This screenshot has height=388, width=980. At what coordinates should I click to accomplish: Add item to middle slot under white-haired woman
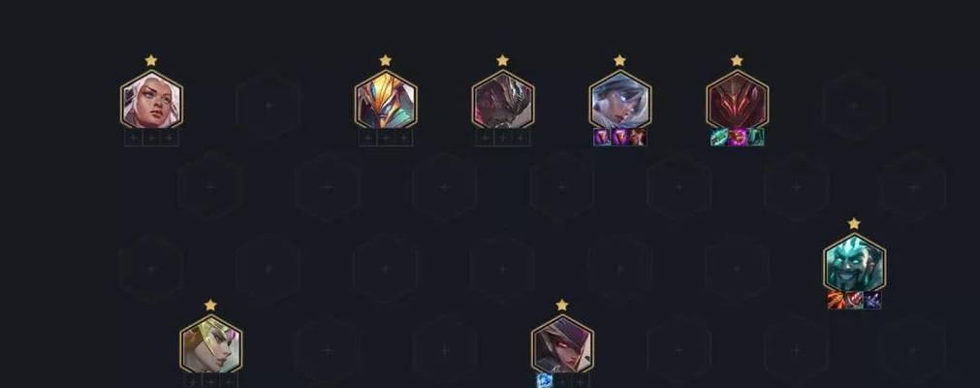tap(151, 138)
